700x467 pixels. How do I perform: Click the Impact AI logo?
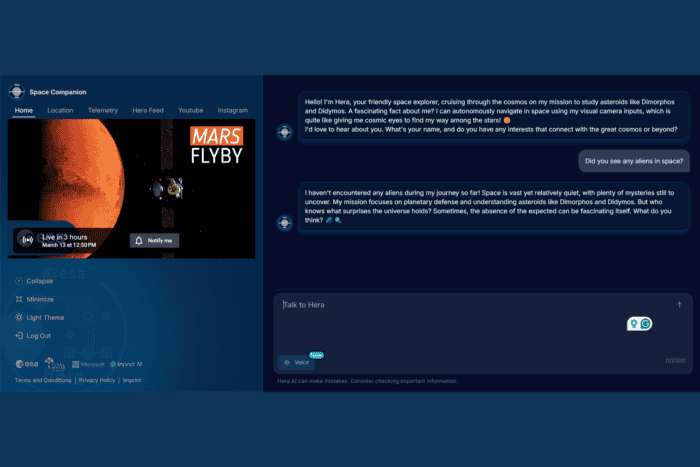click(126, 364)
